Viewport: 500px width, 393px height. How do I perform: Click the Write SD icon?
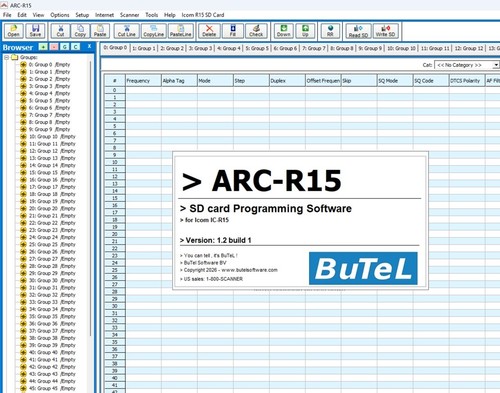point(385,31)
